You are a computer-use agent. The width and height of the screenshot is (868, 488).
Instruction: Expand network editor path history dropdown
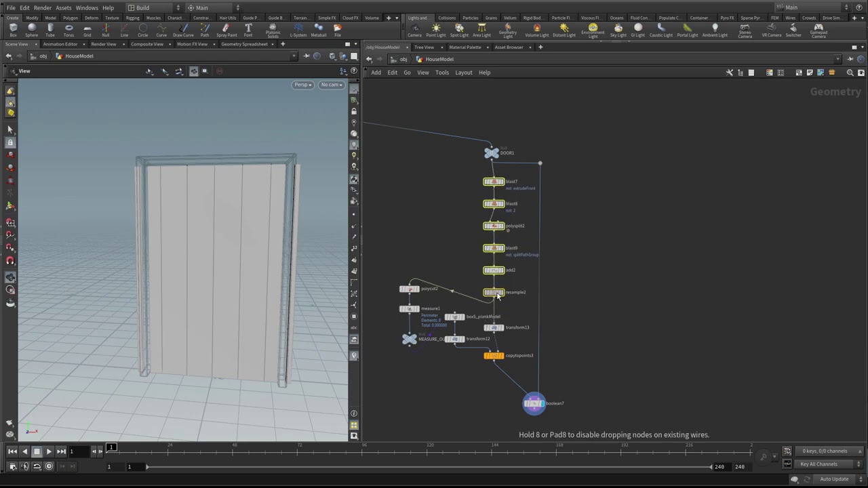[x=838, y=59]
